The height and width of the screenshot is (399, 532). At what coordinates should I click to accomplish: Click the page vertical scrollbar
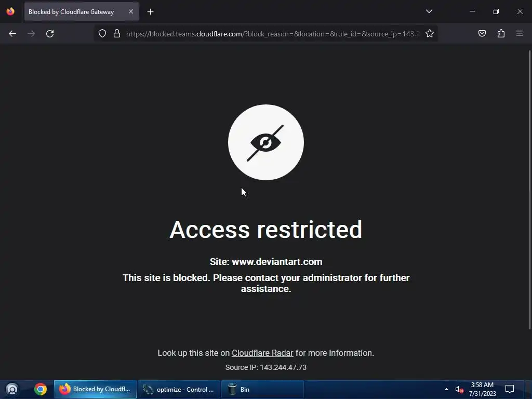(x=529, y=190)
